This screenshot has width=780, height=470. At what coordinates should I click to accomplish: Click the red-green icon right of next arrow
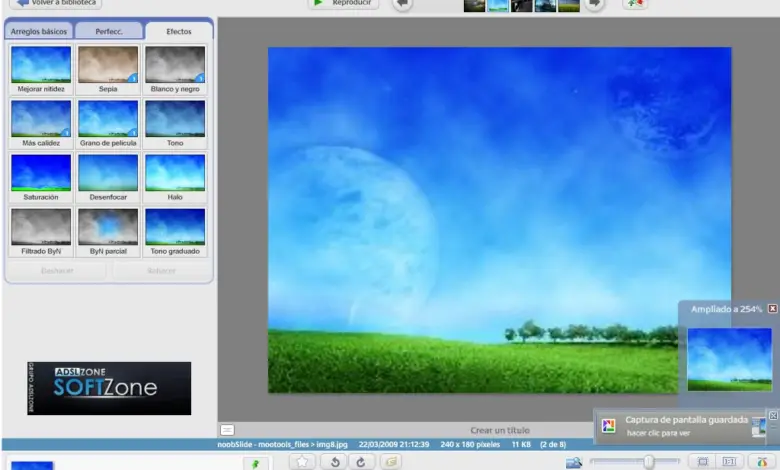(x=635, y=3)
